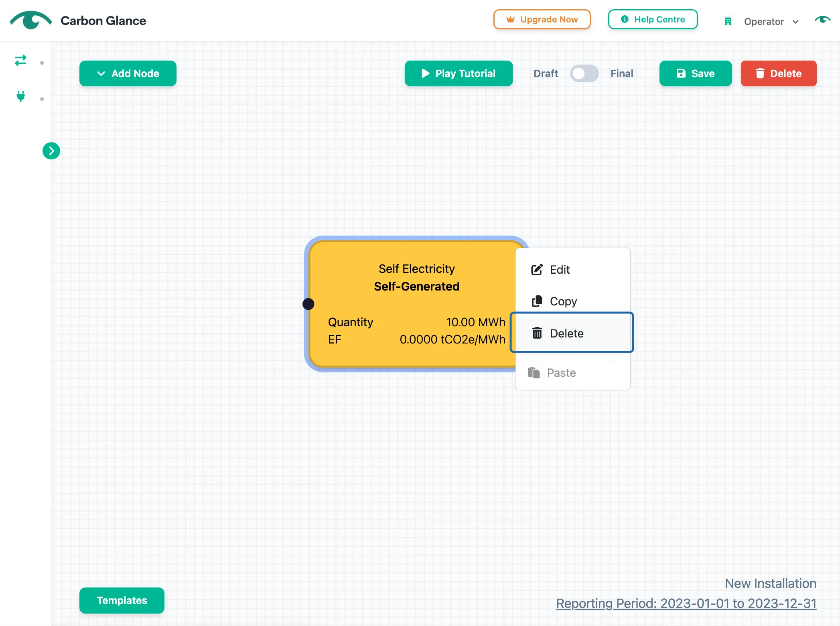The image size is (840, 626).
Task: Open the transfer arrows sidebar icon
Action: tap(20, 61)
